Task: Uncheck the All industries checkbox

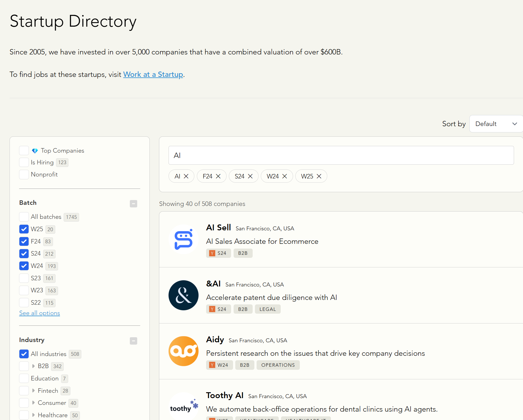Action: tap(24, 354)
